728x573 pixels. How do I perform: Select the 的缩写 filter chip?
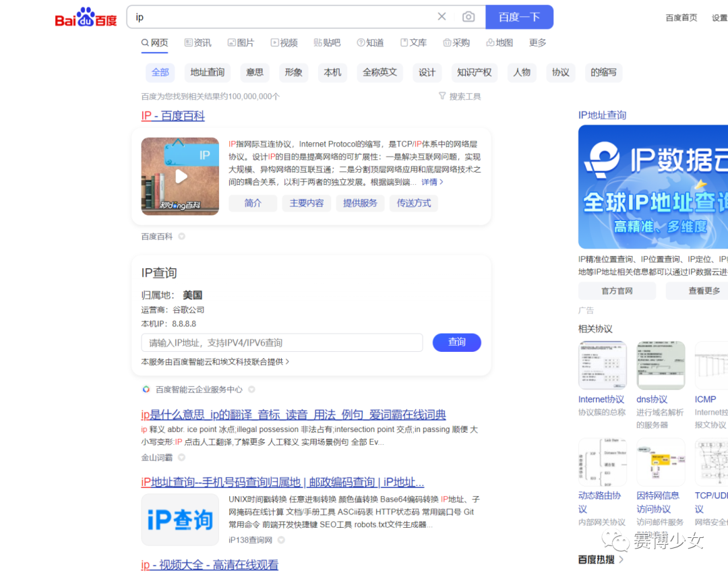click(x=603, y=72)
